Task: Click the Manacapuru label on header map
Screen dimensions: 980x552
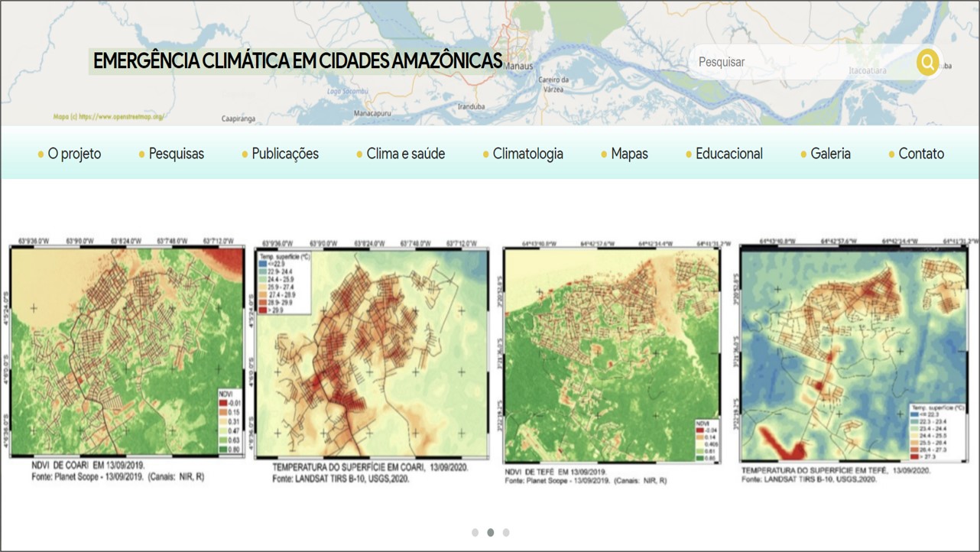Action: [373, 113]
